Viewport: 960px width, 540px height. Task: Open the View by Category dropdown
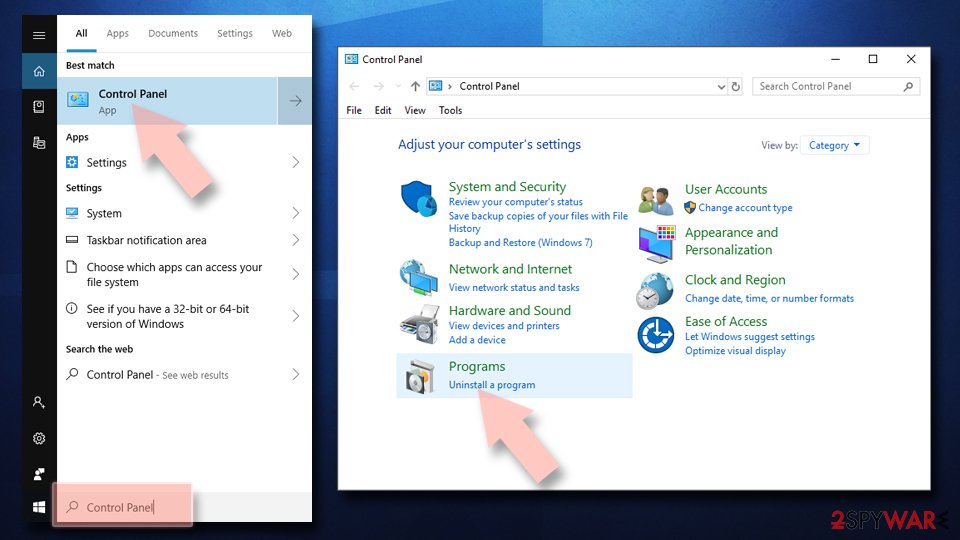pos(834,145)
